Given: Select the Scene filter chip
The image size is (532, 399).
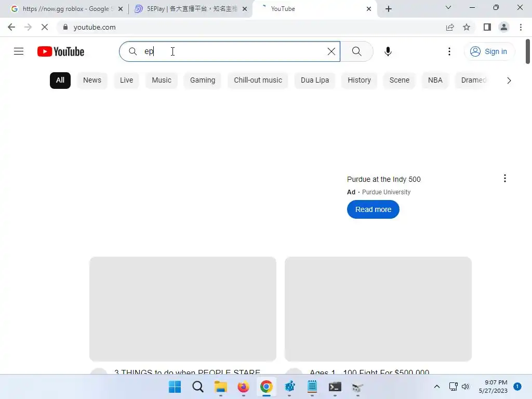Looking at the screenshot, I should click(400, 81).
